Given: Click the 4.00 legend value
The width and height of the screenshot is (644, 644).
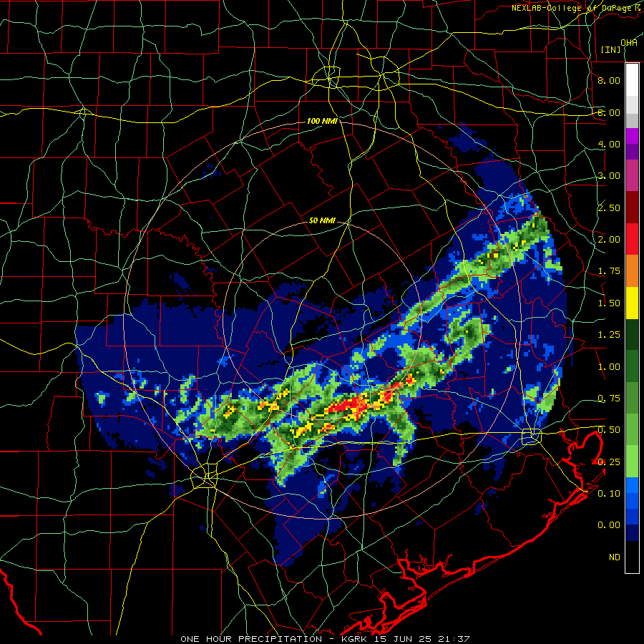Looking at the screenshot, I should (609, 144).
